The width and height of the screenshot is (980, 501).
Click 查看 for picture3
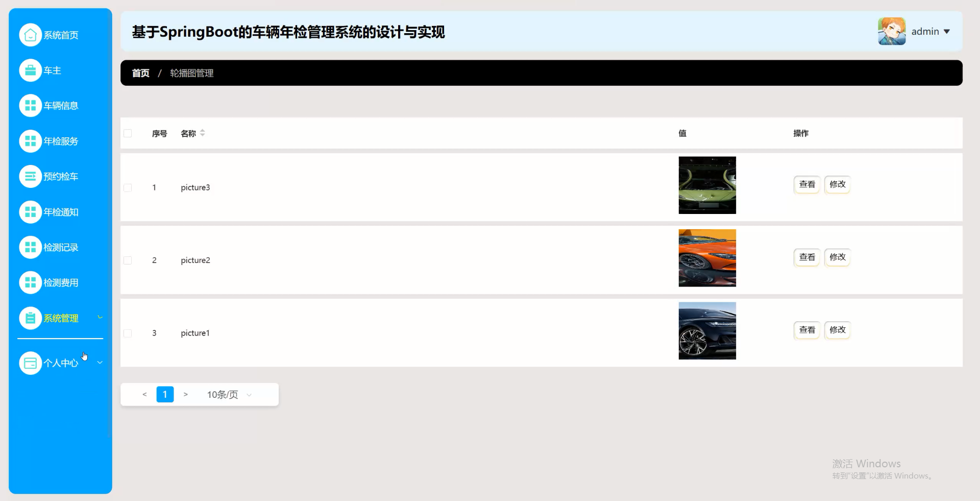[807, 184]
